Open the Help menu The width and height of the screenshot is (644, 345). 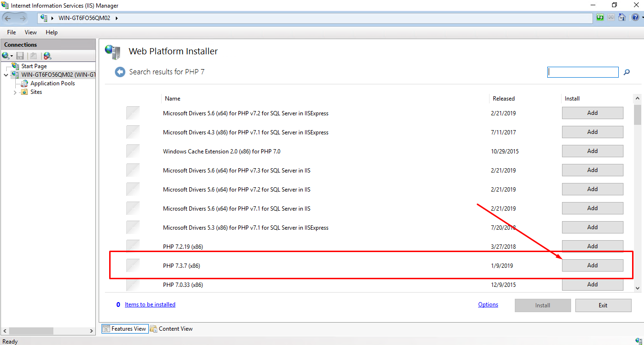pyautogui.click(x=51, y=32)
